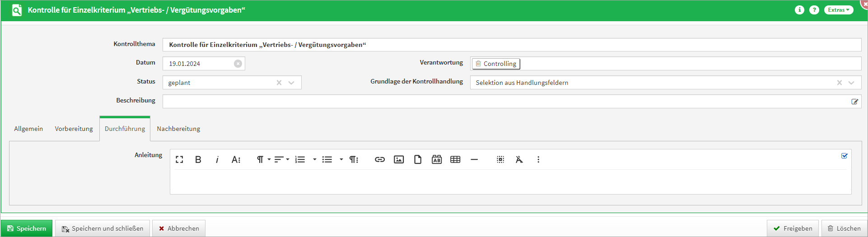This screenshot has height=237, width=868.
Task: Close the dialog with the red X
Action: click(864, 3)
